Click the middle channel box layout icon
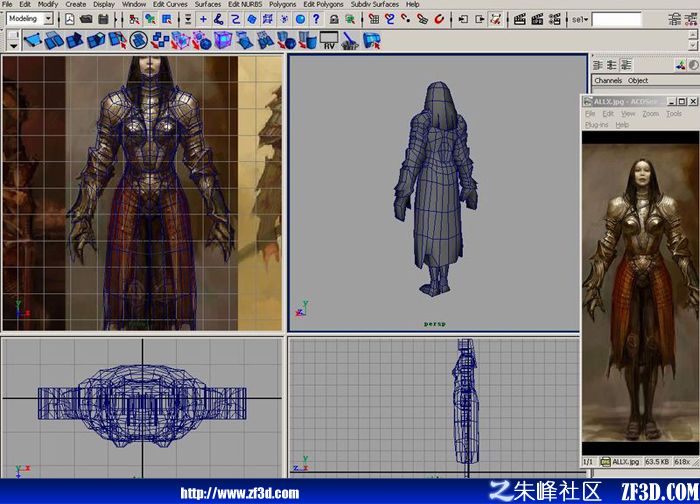 (x=612, y=65)
